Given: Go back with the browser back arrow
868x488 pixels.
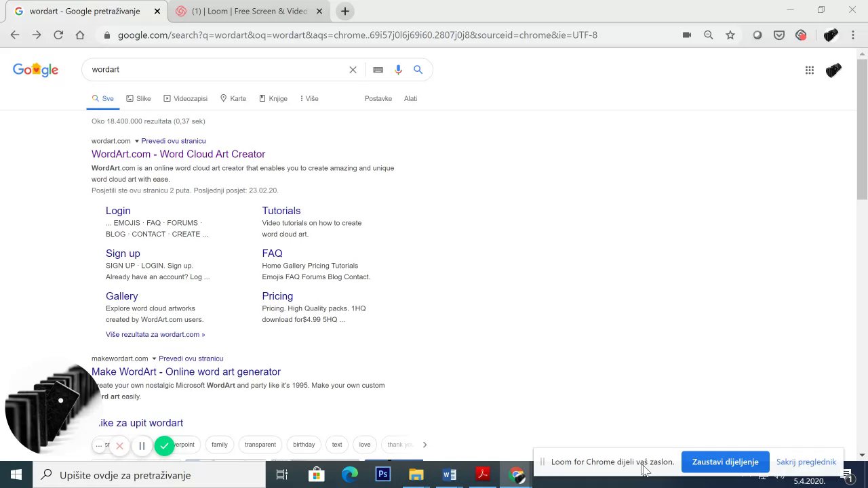Looking at the screenshot, I should [x=15, y=35].
